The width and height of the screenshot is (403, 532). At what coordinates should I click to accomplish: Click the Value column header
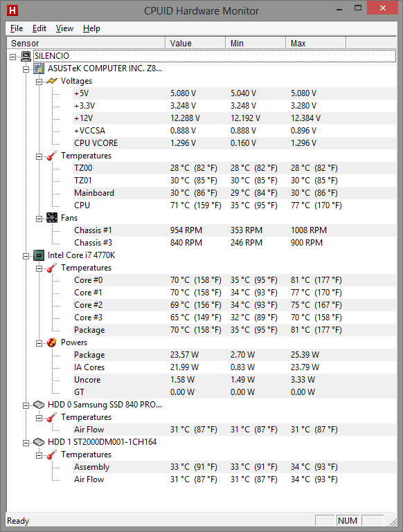195,44
